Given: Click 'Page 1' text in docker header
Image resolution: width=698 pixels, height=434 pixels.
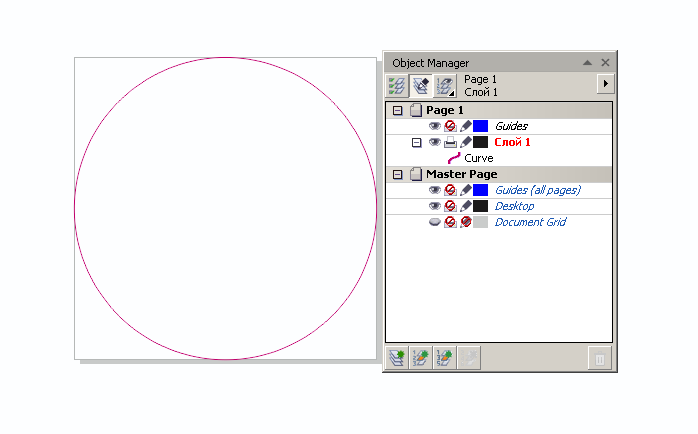Looking at the screenshot, I should click(x=480, y=79).
